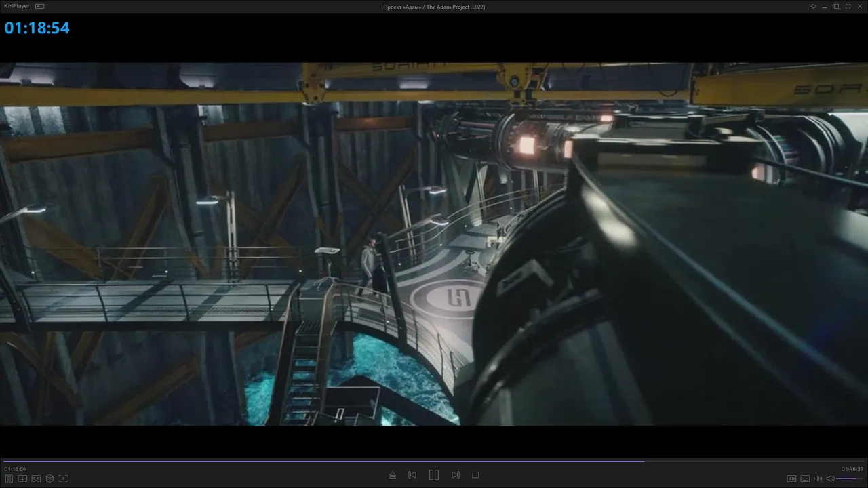Viewport: 868px width, 488px height.
Task: Open the audio equalizer waveform icon
Action: pos(818,479)
